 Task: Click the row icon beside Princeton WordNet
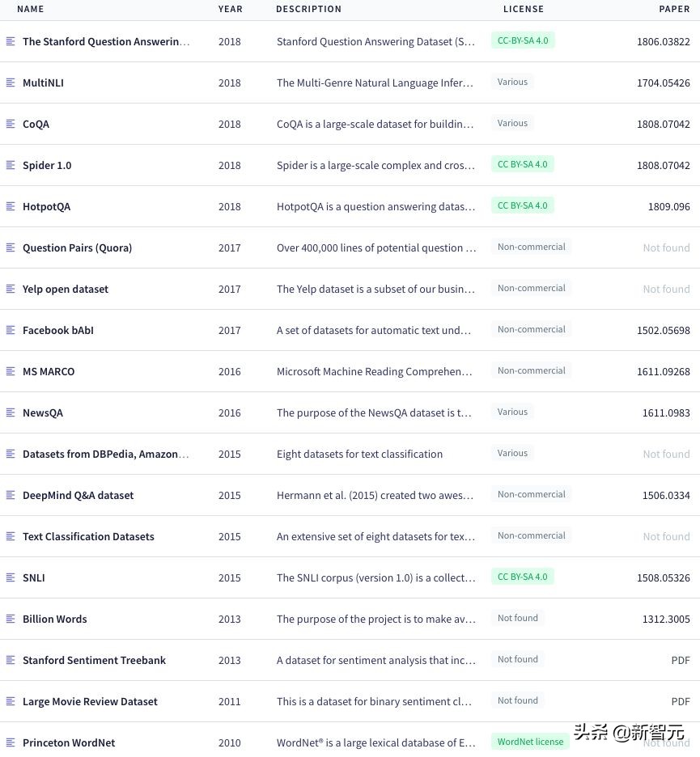pyautogui.click(x=11, y=742)
